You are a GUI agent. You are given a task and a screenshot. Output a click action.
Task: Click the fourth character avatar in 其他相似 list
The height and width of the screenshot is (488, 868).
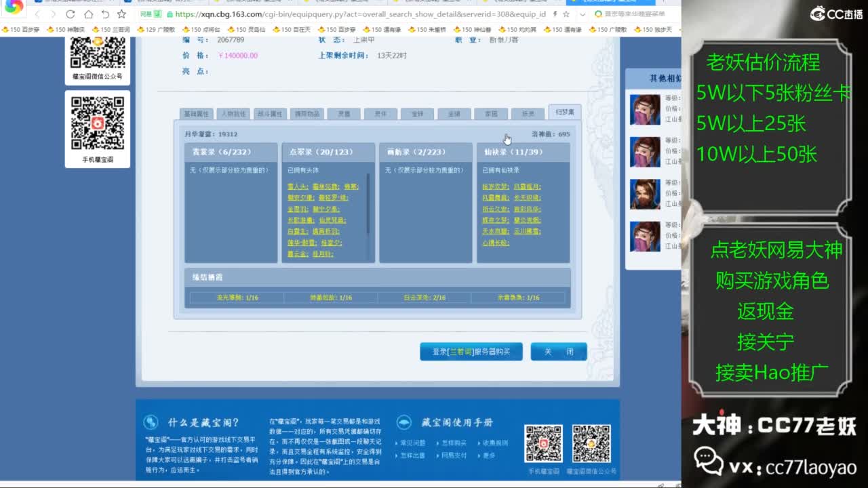645,236
